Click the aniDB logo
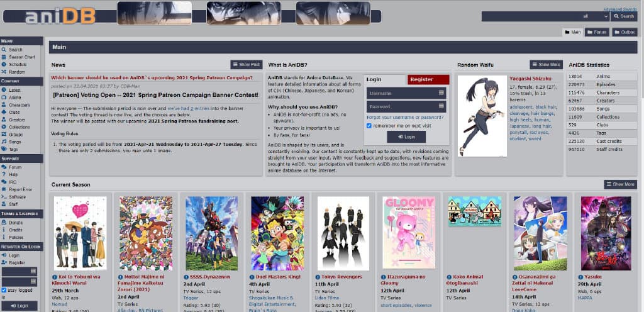The image size is (644, 312). pyautogui.click(x=60, y=16)
